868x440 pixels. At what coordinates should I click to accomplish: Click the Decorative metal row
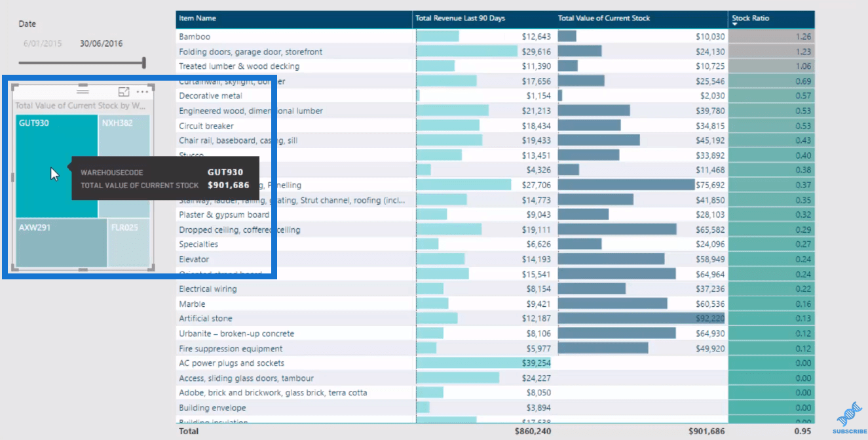click(495, 96)
